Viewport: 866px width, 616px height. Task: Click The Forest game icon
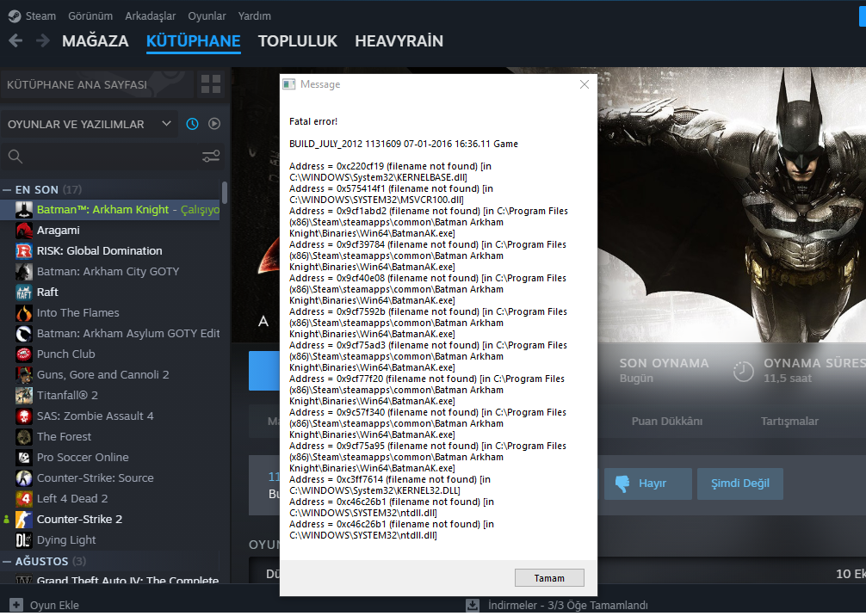(24, 436)
